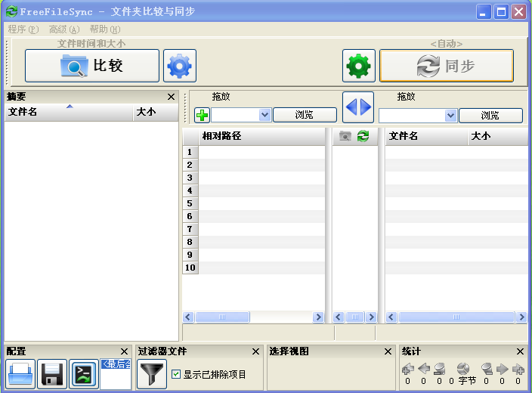This screenshot has width=532, height=393.
Task: Open the 程序(P) menu
Action: coord(23,29)
